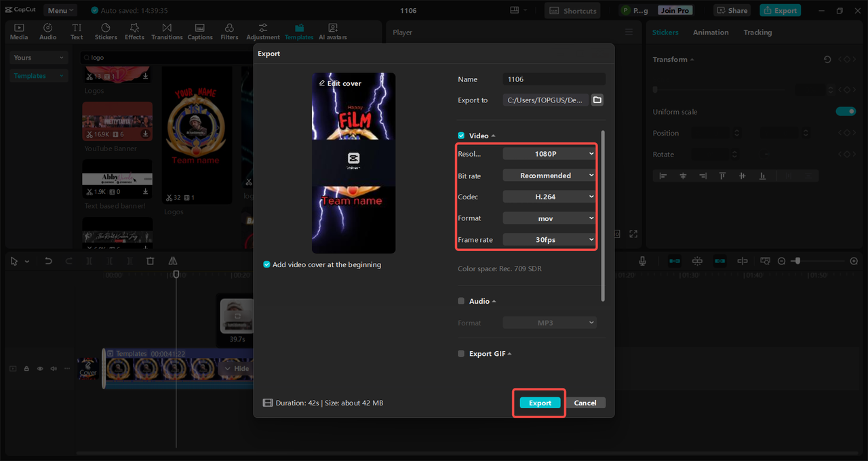Image resolution: width=868 pixels, height=461 pixels.
Task: Open the Format dropdown showing mov
Action: pos(549,218)
